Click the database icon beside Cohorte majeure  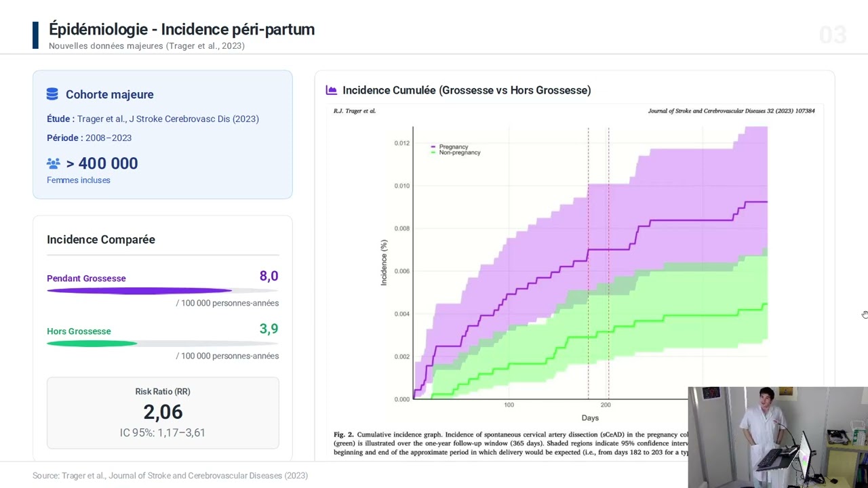click(x=52, y=94)
